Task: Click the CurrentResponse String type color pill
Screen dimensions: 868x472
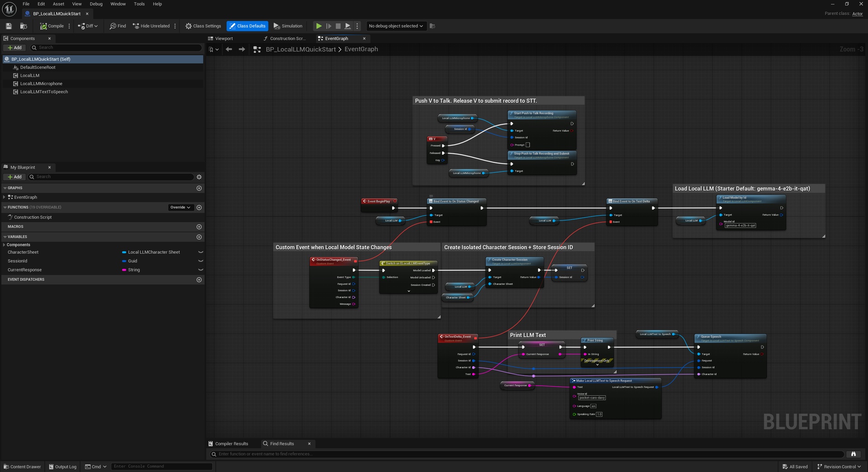Action: click(124, 270)
